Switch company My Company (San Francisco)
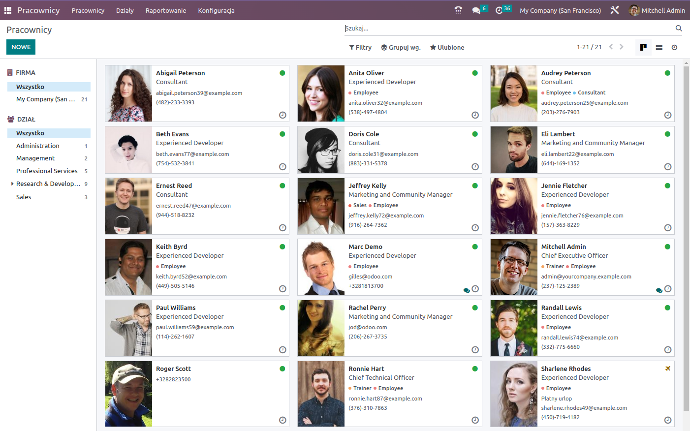Image resolution: width=690 pixels, height=431 pixels. (x=560, y=10)
